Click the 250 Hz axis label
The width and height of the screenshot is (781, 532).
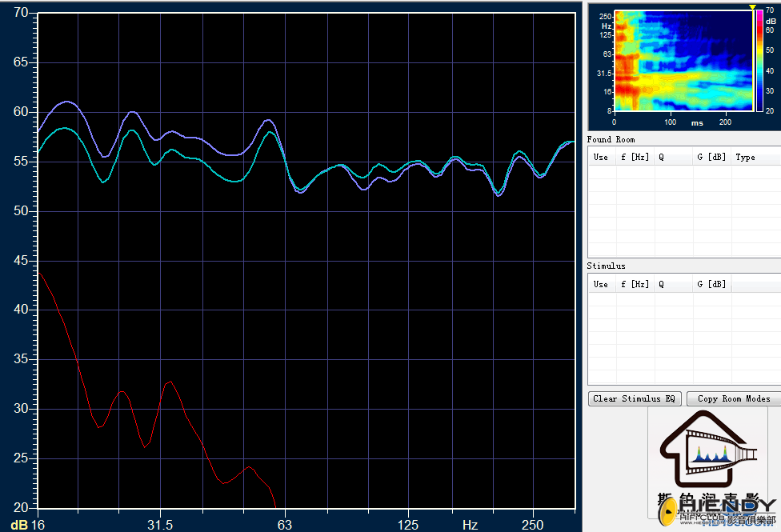(532, 525)
